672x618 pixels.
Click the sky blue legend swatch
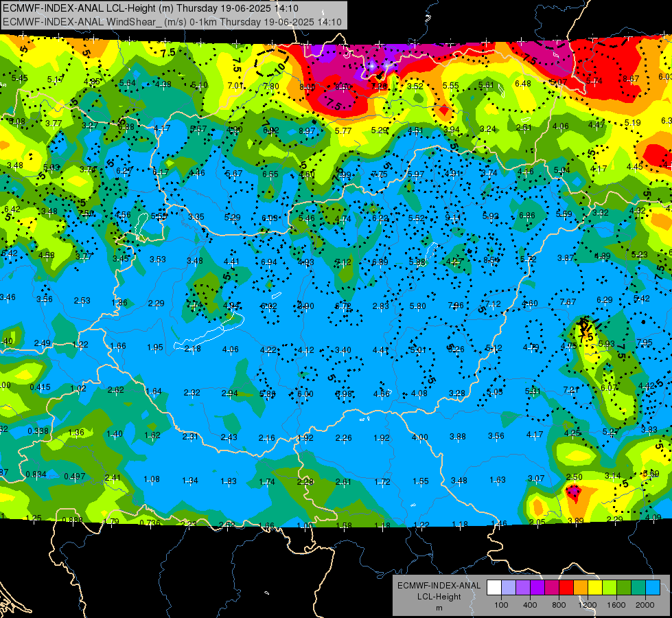click(x=653, y=588)
